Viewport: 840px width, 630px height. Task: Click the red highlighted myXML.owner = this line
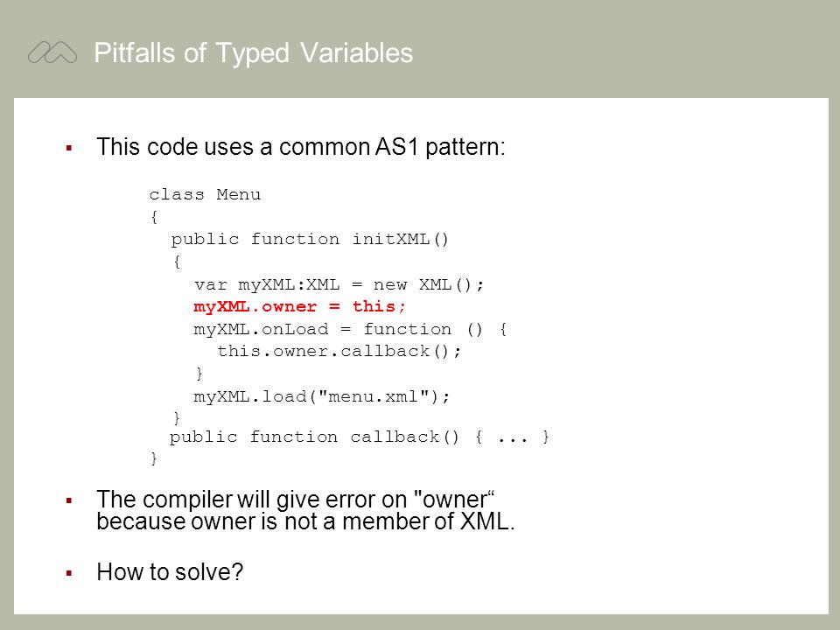pyautogui.click(x=300, y=306)
